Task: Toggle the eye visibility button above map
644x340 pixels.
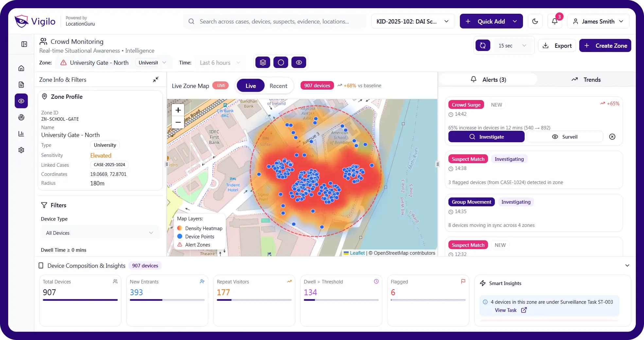Action: click(x=299, y=62)
